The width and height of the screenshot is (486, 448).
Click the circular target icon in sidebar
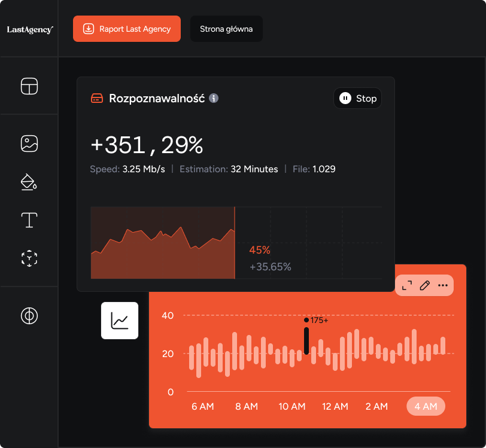[x=29, y=315]
